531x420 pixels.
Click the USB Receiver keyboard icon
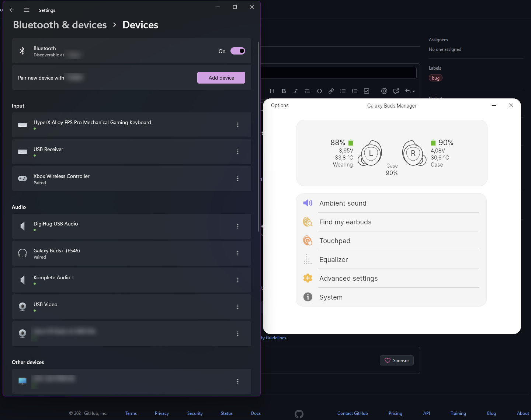[x=22, y=152]
